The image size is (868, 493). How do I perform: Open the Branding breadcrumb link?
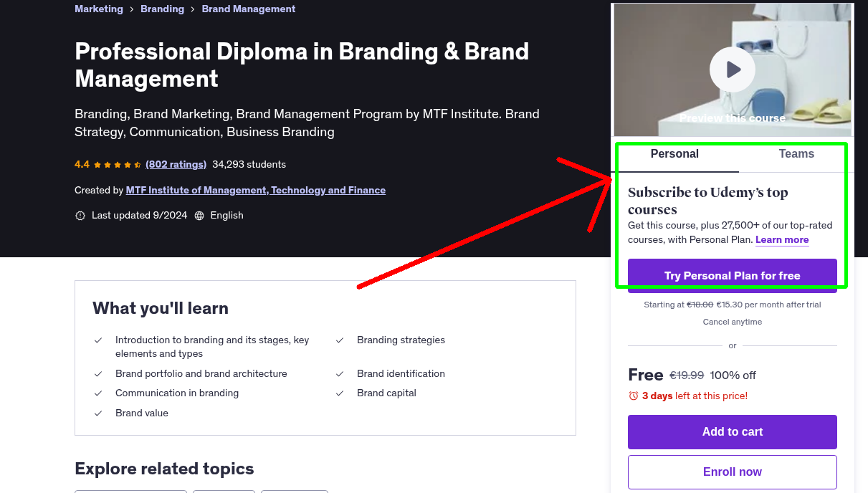tap(162, 9)
